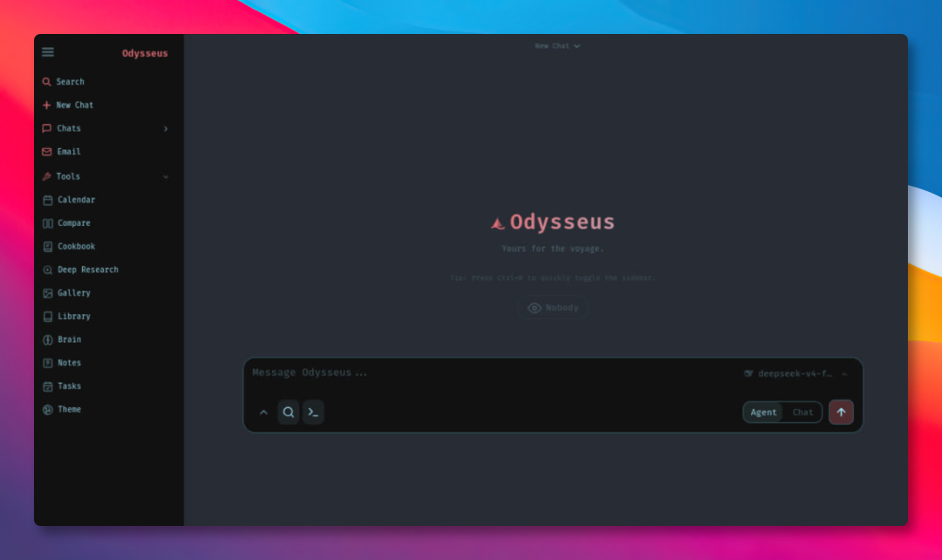
Task: Click the "Yours for the voyage." tagline
Action: tap(553, 249)
